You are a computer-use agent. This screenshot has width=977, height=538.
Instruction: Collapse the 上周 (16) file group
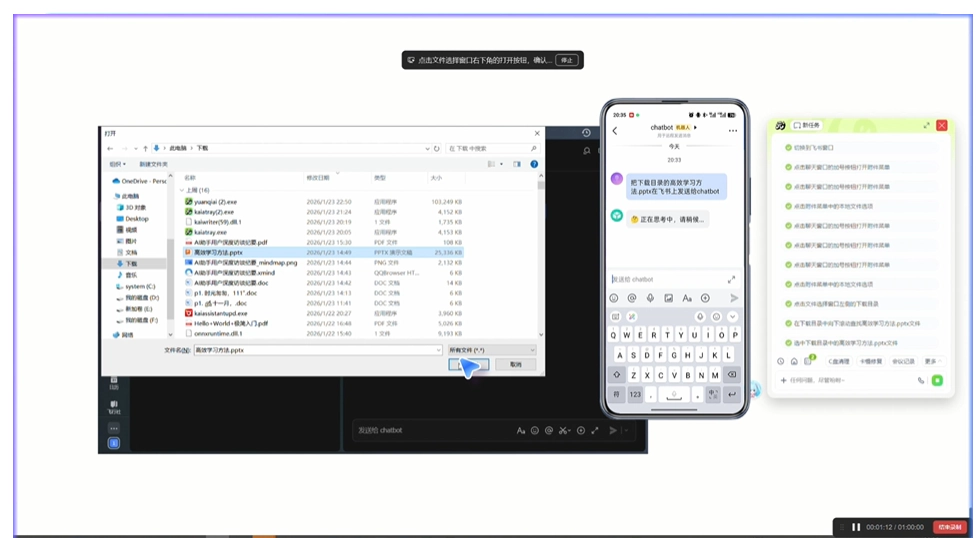tap(182, 189)
